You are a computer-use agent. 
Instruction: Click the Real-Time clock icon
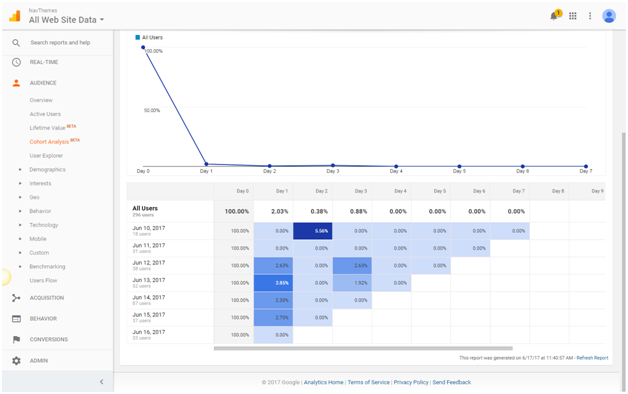[x=16, y=62]
